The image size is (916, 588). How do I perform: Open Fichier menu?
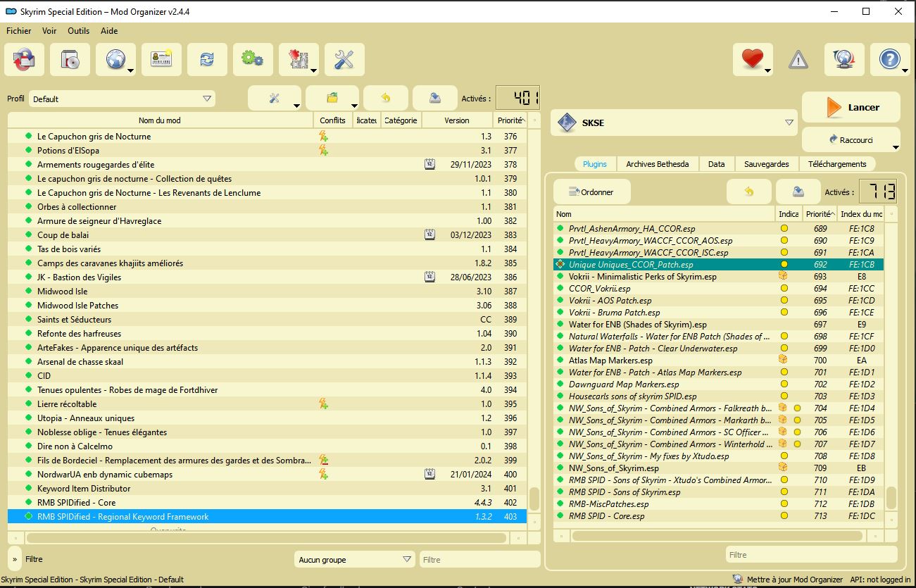(x=19, y=31)
